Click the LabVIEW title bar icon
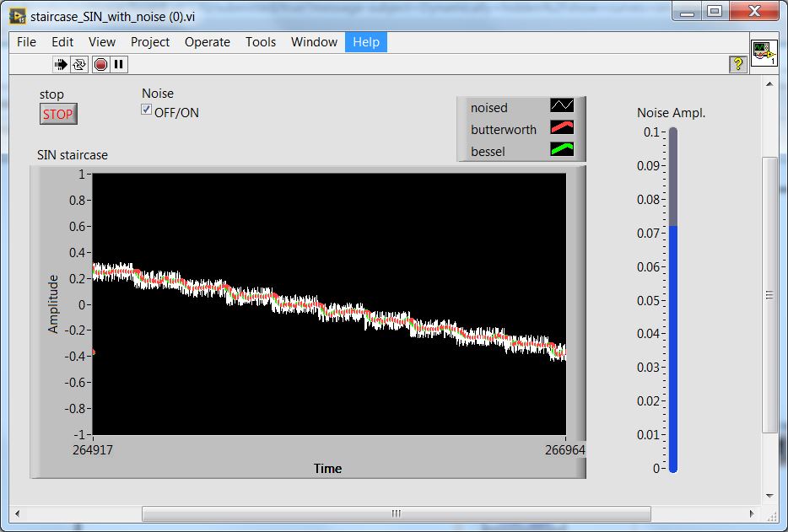This screenshot has height=532, width=788. click(x=18, y=16)
